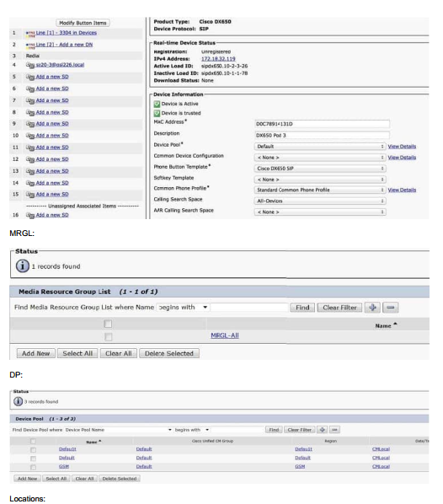
Task: Click the speed dial icon in button row 11
Action: (30, 147)
